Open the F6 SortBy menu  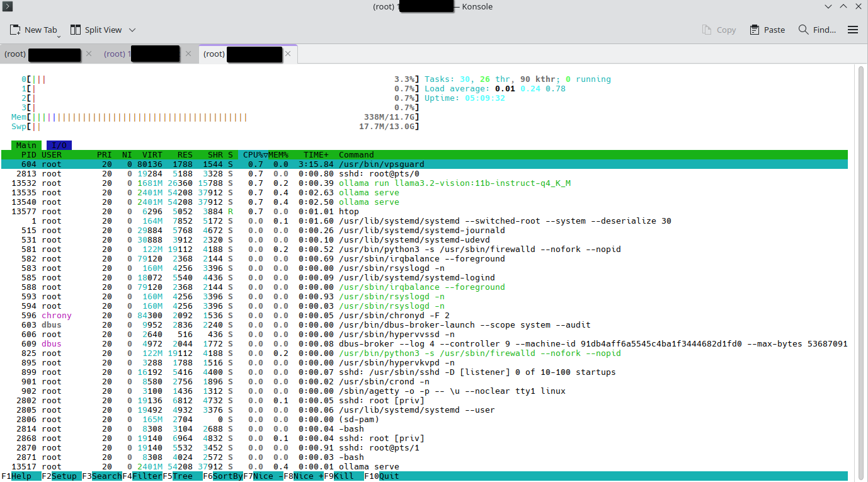223,476
